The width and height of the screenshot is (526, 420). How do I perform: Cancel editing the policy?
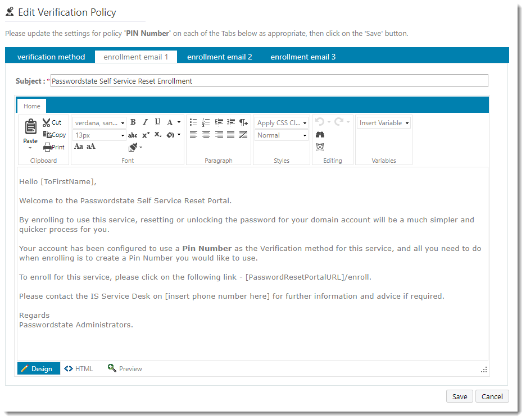492,396
